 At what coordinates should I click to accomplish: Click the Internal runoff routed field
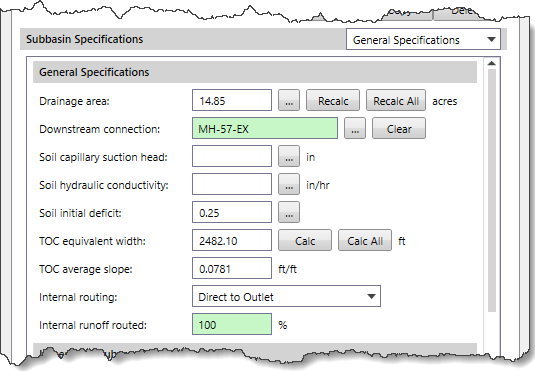click(x=232, y=325)
